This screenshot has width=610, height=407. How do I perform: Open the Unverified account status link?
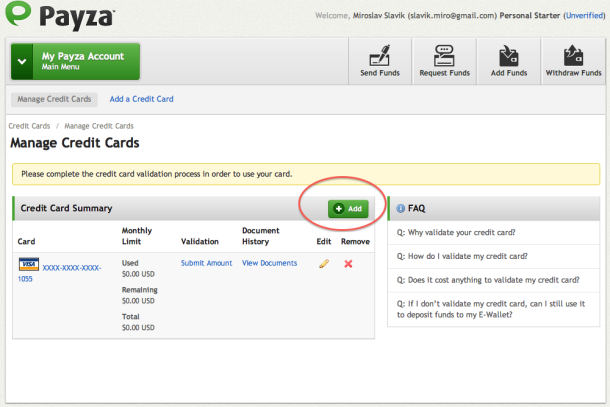pyautogui.click(x=585, y=16)
